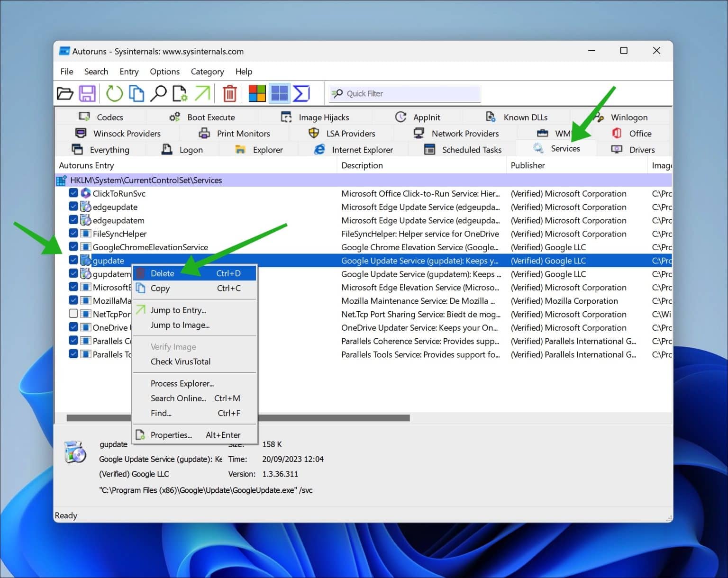Viewport: 728px width, 578px height.
Task: Open the Find toolbar tool
Action: tap(159, 93)
